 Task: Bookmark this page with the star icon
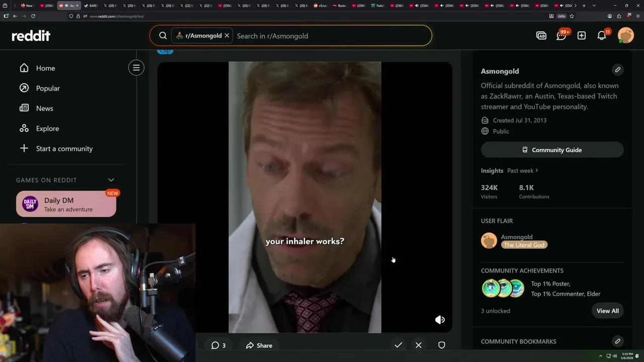point(572,16)
